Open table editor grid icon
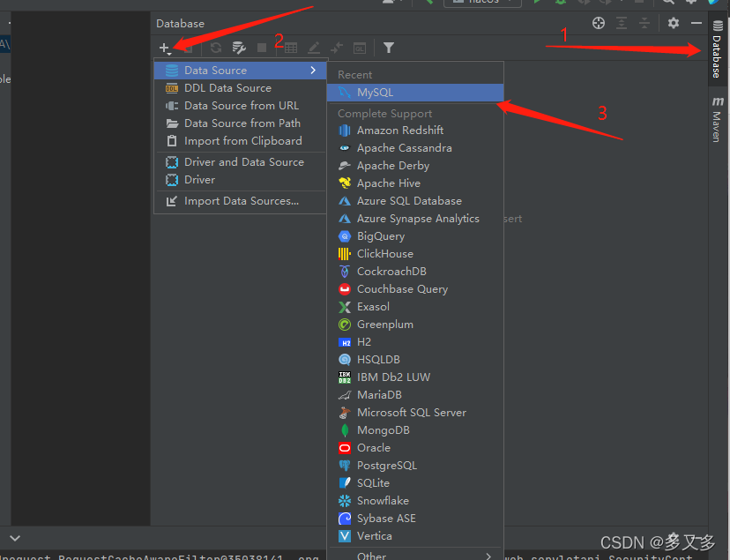This screenshot has height=560, width=730. [x=291, y=48]
